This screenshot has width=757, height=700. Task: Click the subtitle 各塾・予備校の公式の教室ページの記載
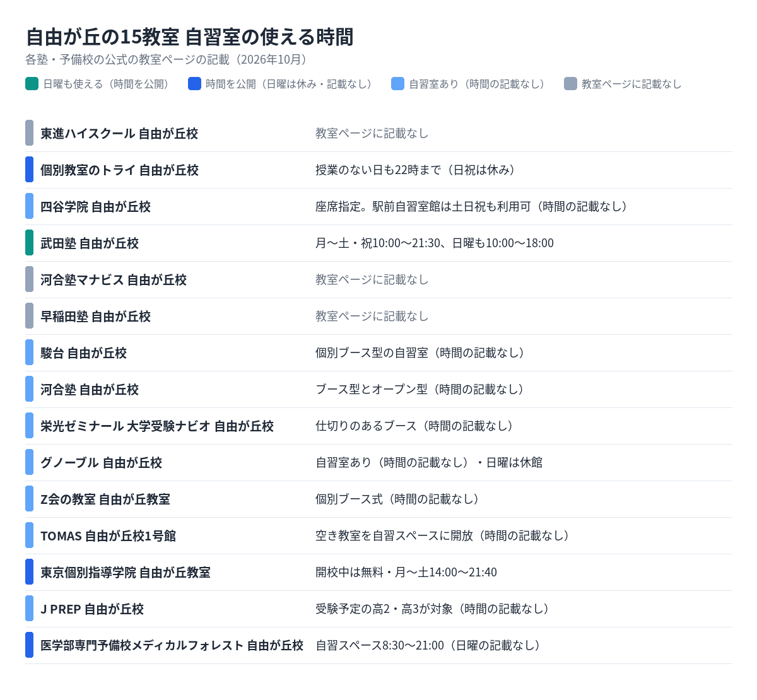pyautogui.click(x=127, y=59)
